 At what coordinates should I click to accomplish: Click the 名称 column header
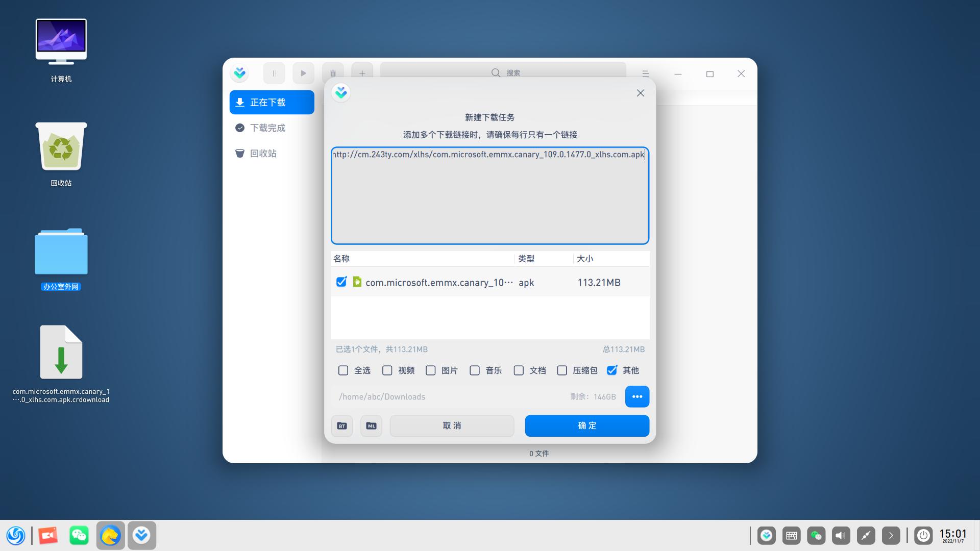tap(341, 259)
